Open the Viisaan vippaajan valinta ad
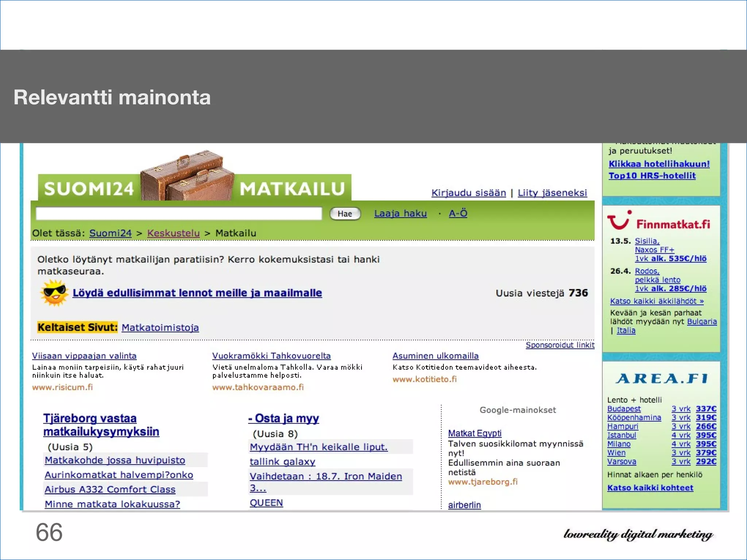Viewport: 747px width, 560px height. coord(84,356)
